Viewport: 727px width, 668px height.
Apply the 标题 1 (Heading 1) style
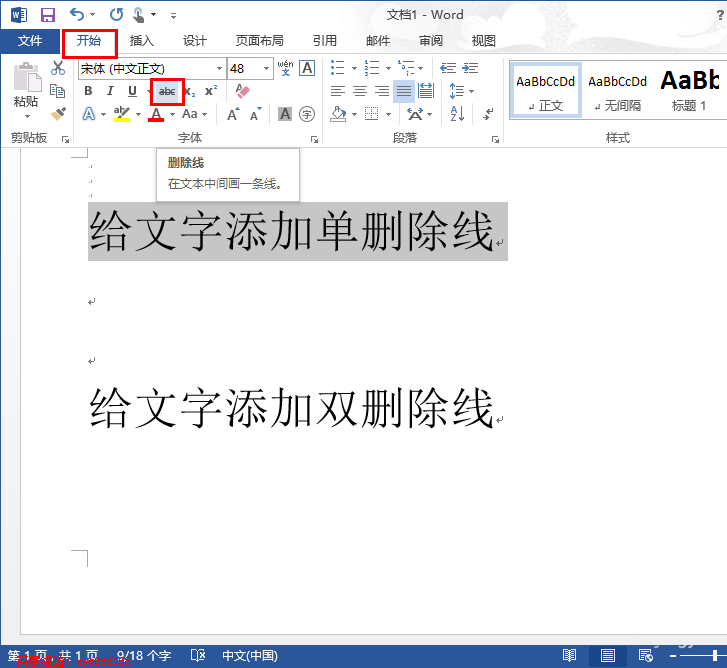(x=689, y=91)
